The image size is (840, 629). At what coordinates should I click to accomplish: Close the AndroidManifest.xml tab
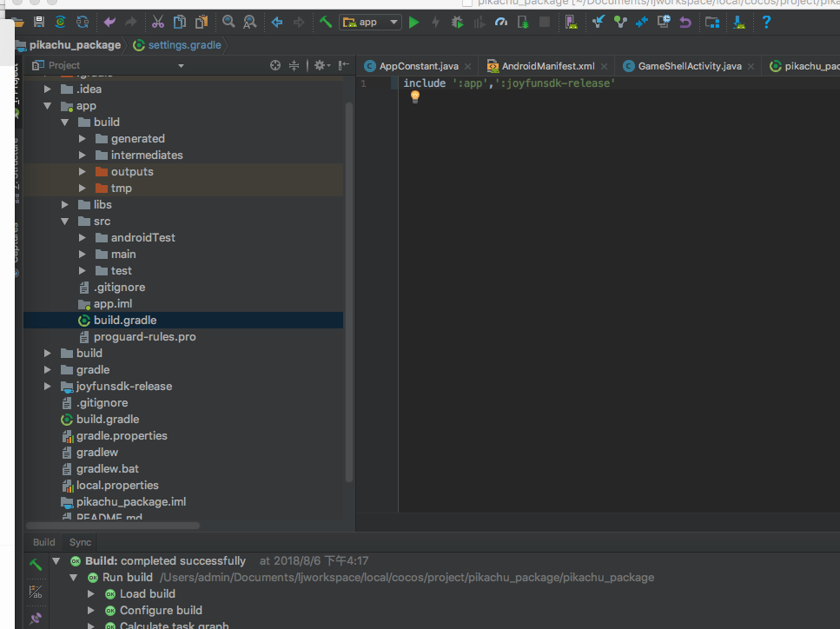605,66
